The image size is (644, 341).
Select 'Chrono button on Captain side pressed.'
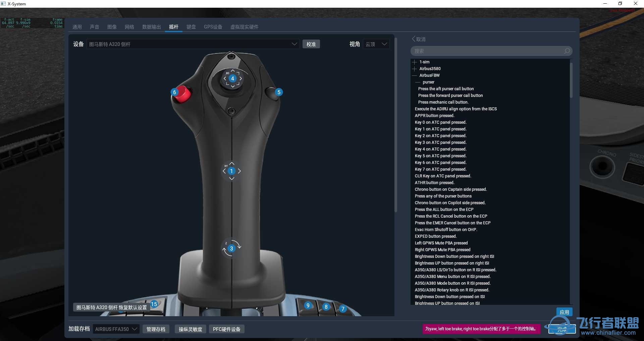[x=451, y=189]
